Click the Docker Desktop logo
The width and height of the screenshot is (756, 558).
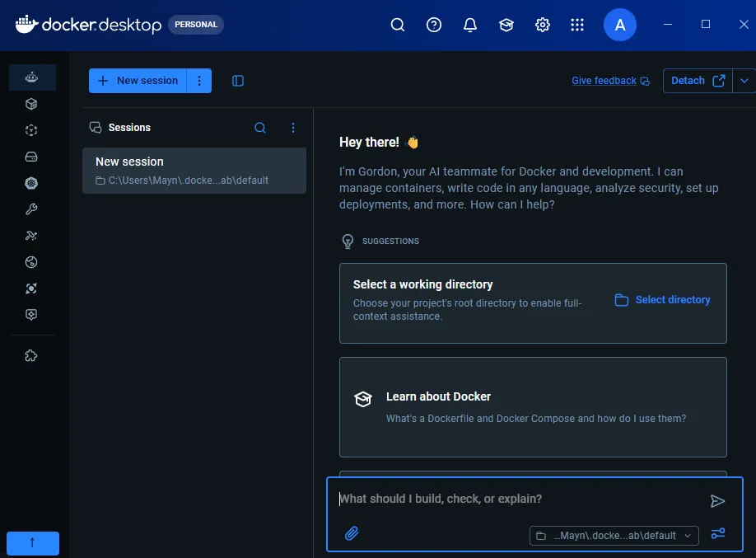tap(88, 25)
